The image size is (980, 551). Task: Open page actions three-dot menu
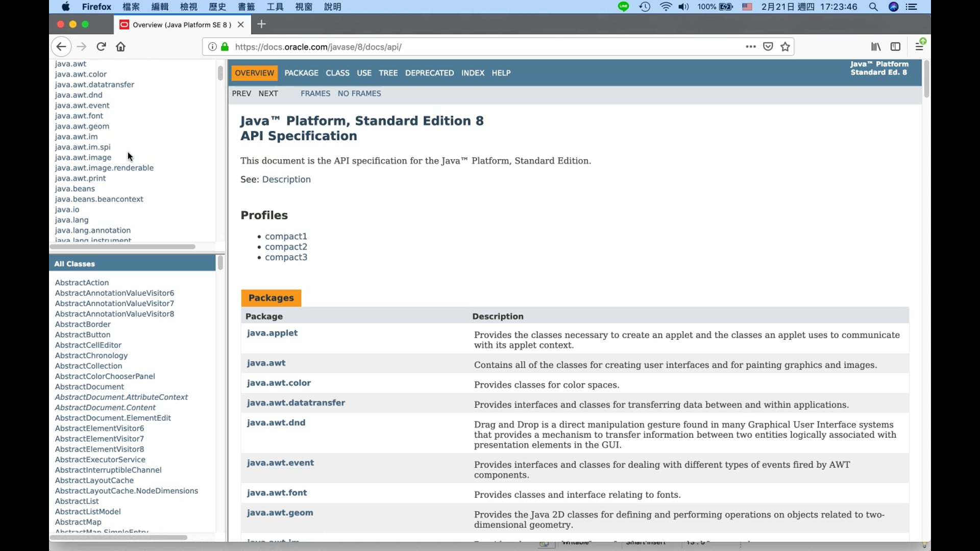point(750,47)
